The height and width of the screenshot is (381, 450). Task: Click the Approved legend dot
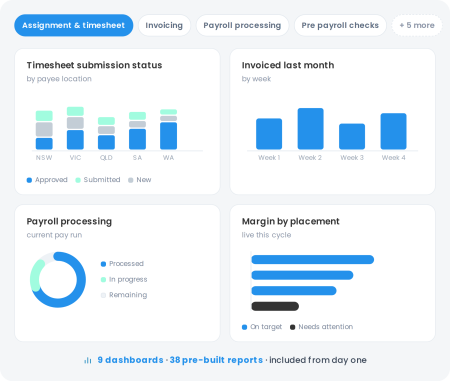pyautogui.click(x=29, y=180)
